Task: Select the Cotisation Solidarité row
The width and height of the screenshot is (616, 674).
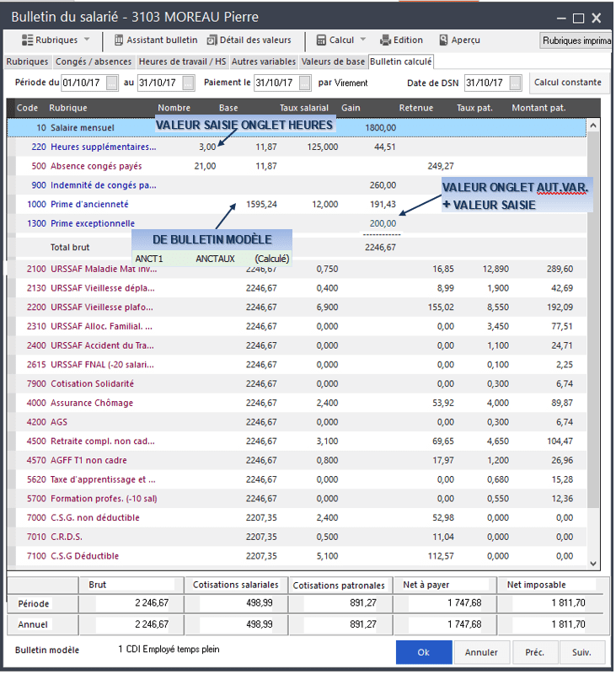Action: pos(297,384)
